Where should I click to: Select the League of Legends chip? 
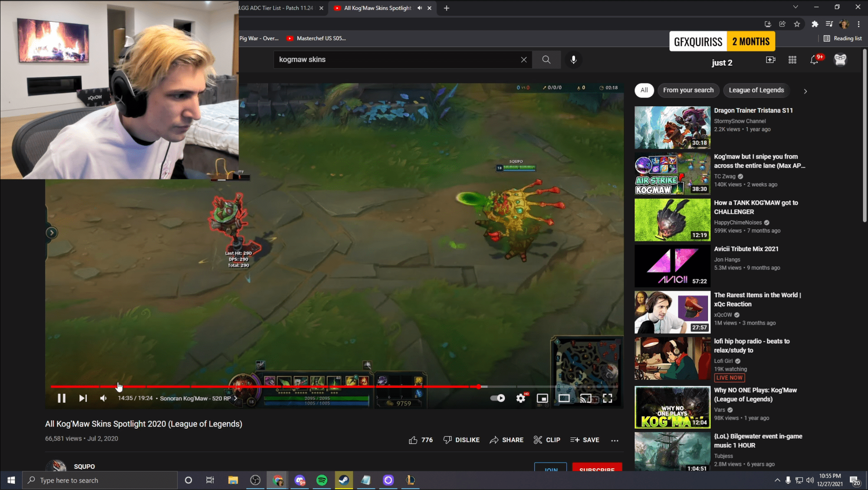click(x=756, y=90)
